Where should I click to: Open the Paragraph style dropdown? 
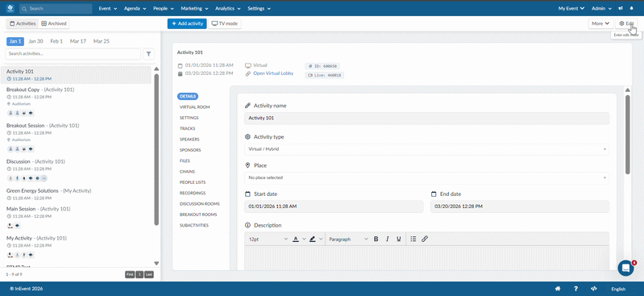coord(348,239)
